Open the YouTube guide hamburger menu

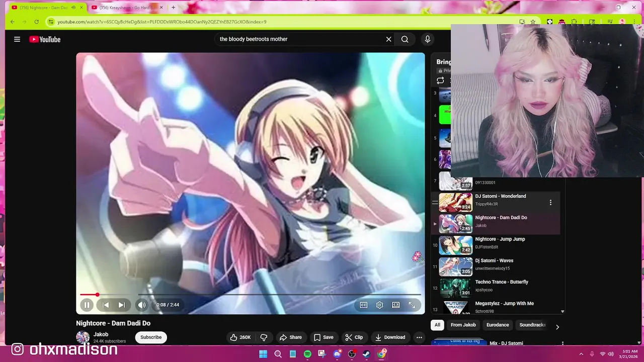[17, 39]
